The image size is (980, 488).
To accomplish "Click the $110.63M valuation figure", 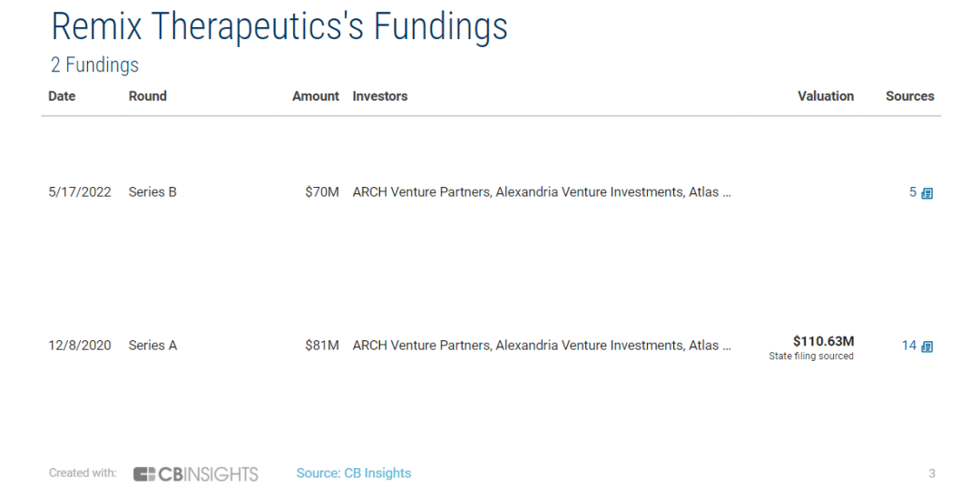I will [x=823, y=341].
